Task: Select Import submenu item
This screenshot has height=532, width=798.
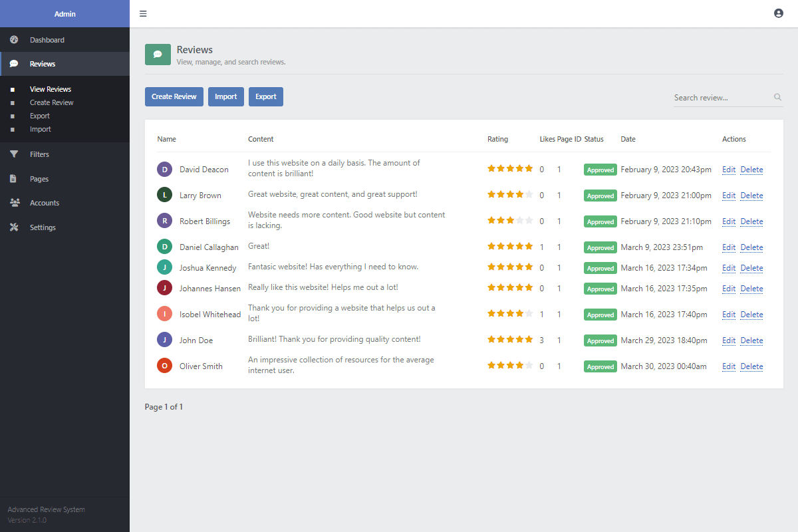Action: coord(41,129)
